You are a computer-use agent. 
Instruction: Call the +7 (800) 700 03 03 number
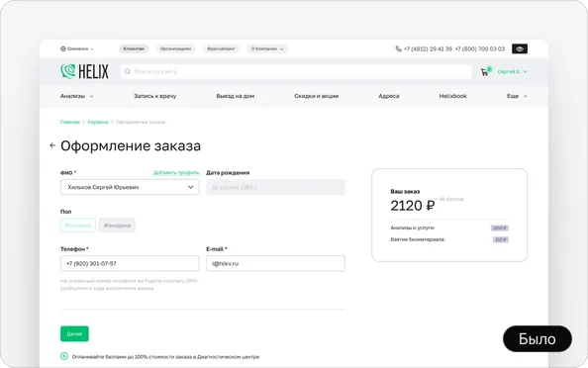(x=480, y=48)
